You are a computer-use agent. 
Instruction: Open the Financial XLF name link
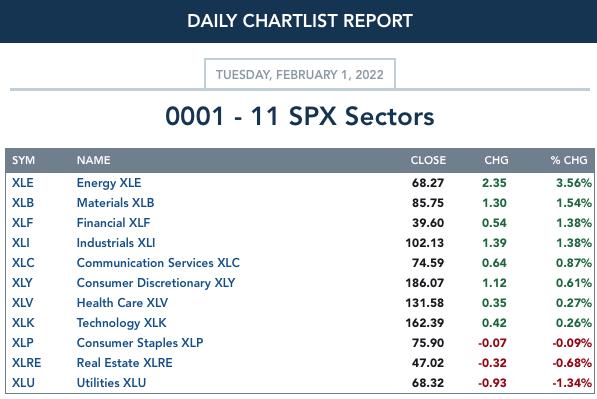click(113, 223)
